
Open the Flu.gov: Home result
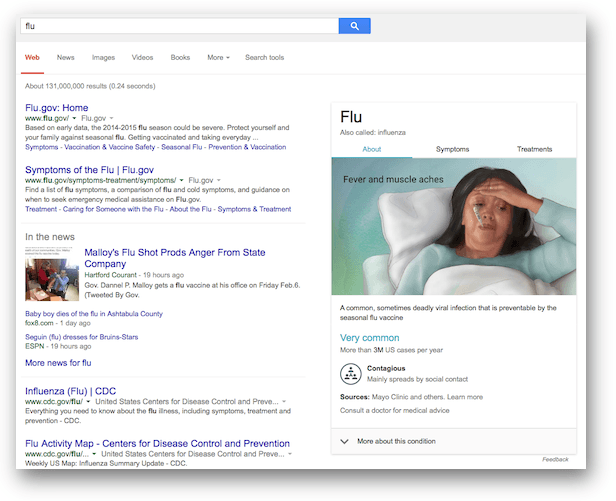[57, 108]
